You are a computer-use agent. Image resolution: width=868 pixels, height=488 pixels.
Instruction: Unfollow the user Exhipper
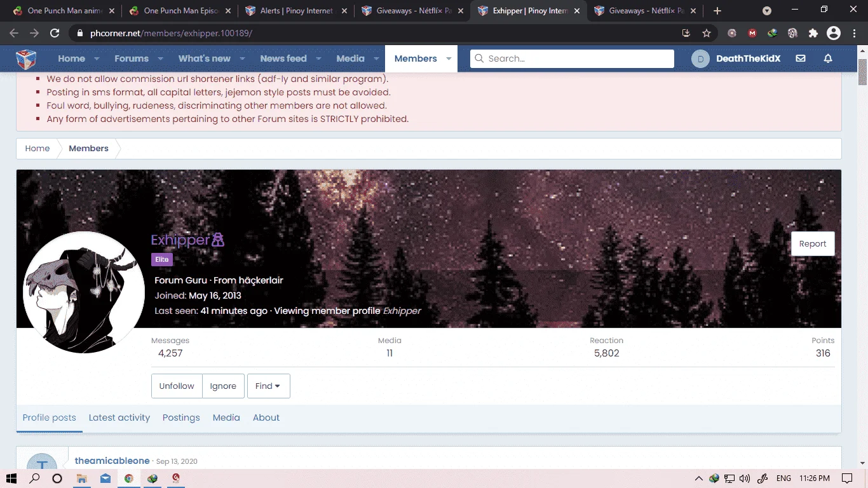click(x=177, y=386)
